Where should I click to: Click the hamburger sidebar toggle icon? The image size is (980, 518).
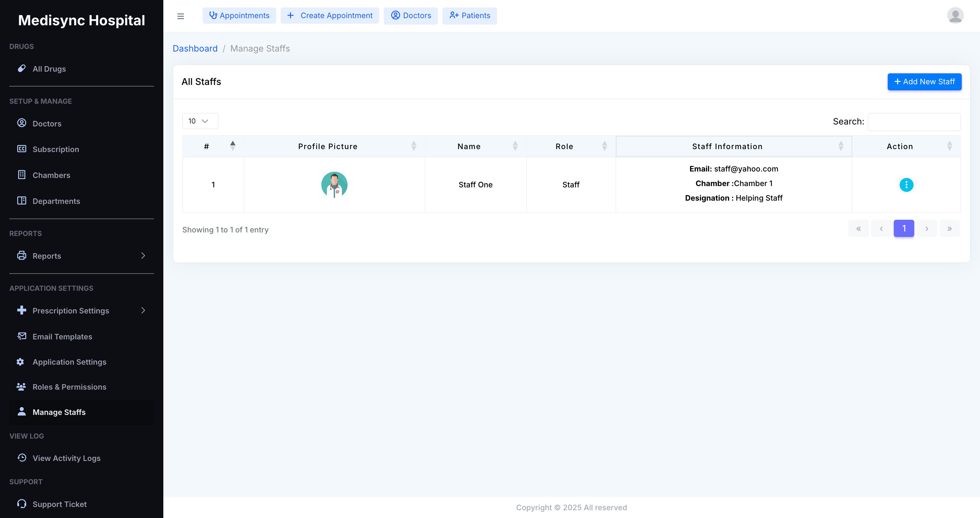[x=180, y=16]
